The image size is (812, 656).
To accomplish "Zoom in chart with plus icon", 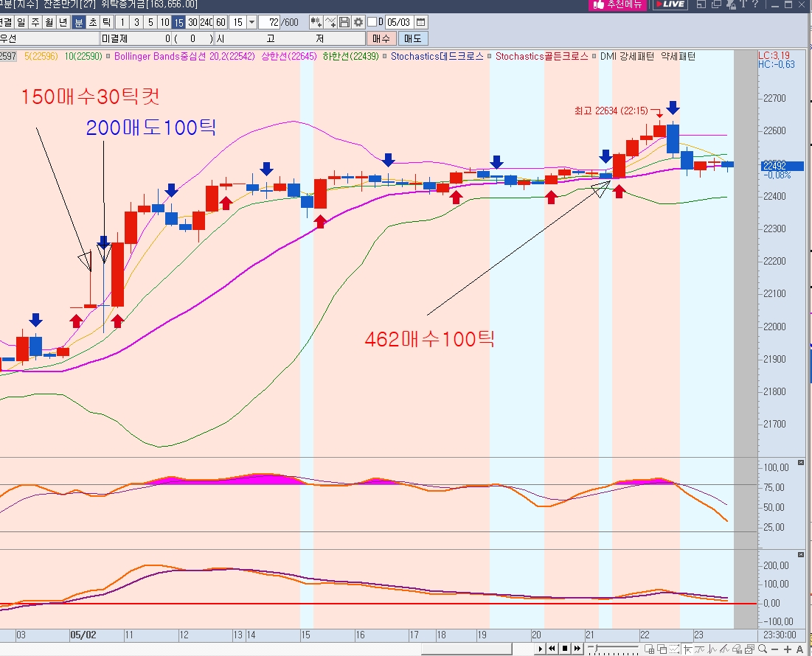I will coord(788,649).
